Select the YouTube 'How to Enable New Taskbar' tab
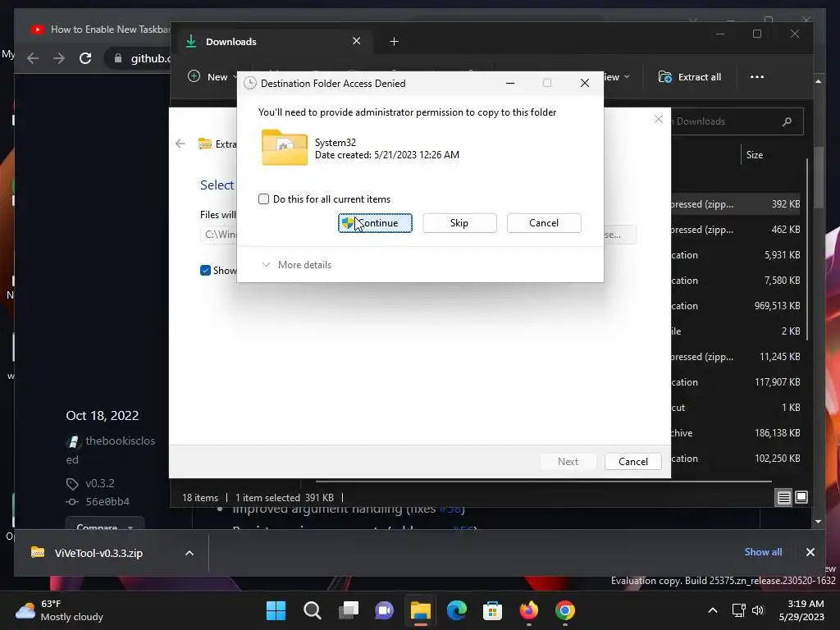Viewport: 840px width, 630px height. 99,30
